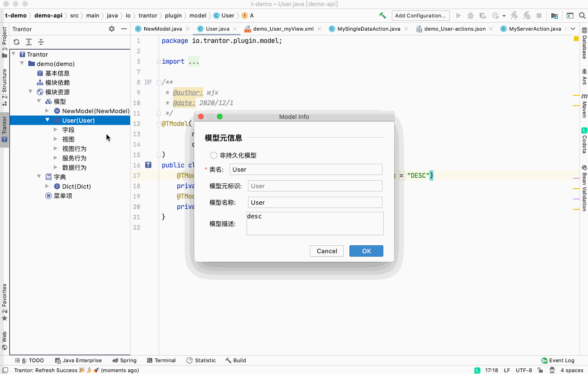Collapse the Trantor root tree node
588x374 pixels.
pos(13,54)
